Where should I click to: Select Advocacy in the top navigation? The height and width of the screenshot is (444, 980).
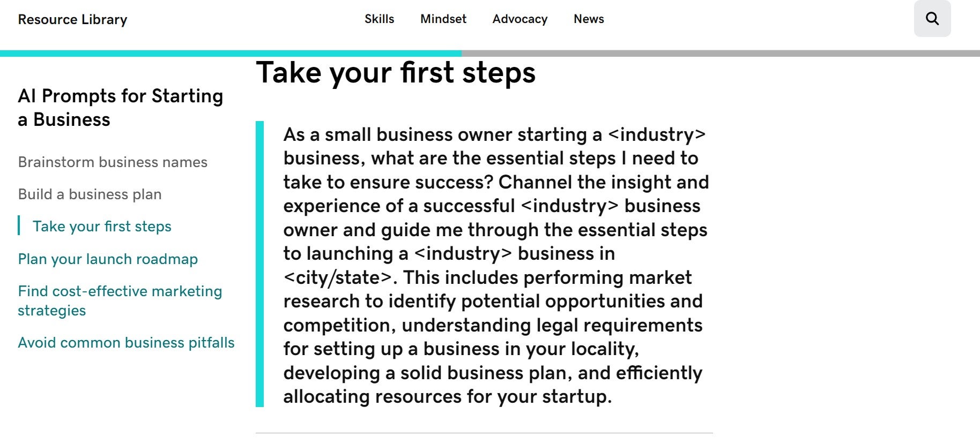click(x=520, y=19)
